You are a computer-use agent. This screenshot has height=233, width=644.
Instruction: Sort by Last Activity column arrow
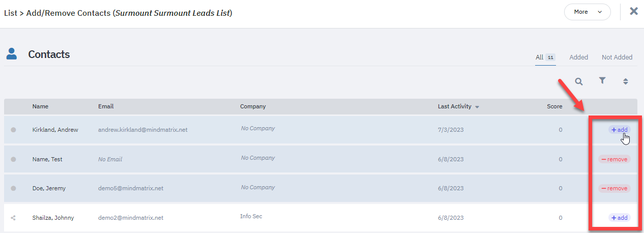point(477,107)
